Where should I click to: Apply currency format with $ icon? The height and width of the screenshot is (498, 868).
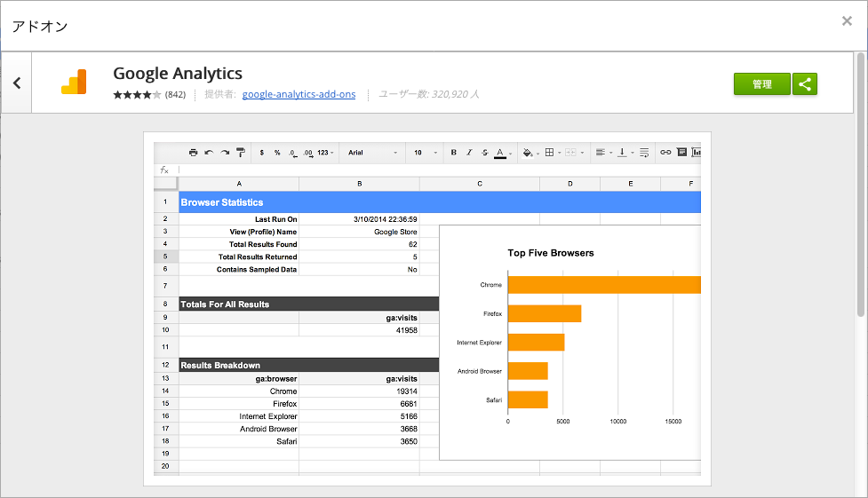point(262,152)
